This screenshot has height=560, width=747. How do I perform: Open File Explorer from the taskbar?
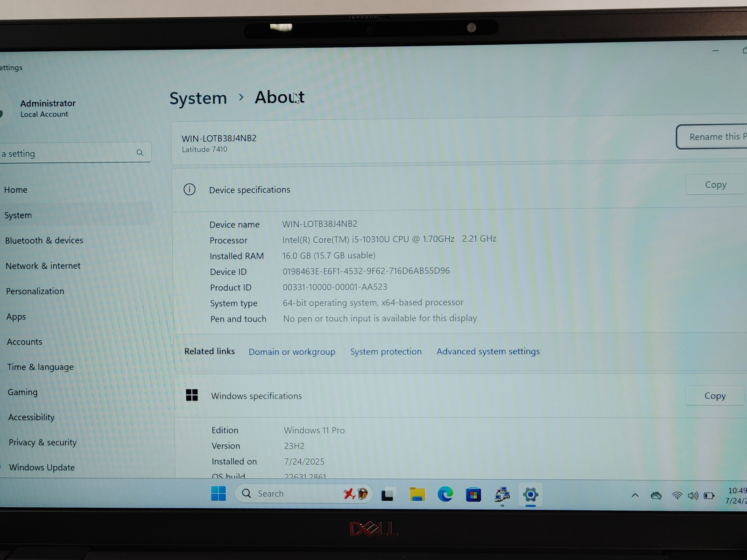(x=417, y=494)
